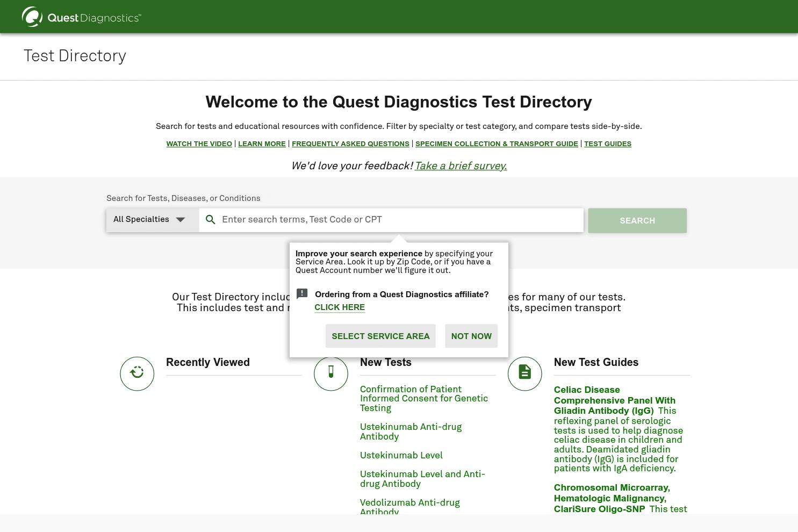798x532 pixels.
Task: Open the All Specialties dropdown
Action: (153, 220)
